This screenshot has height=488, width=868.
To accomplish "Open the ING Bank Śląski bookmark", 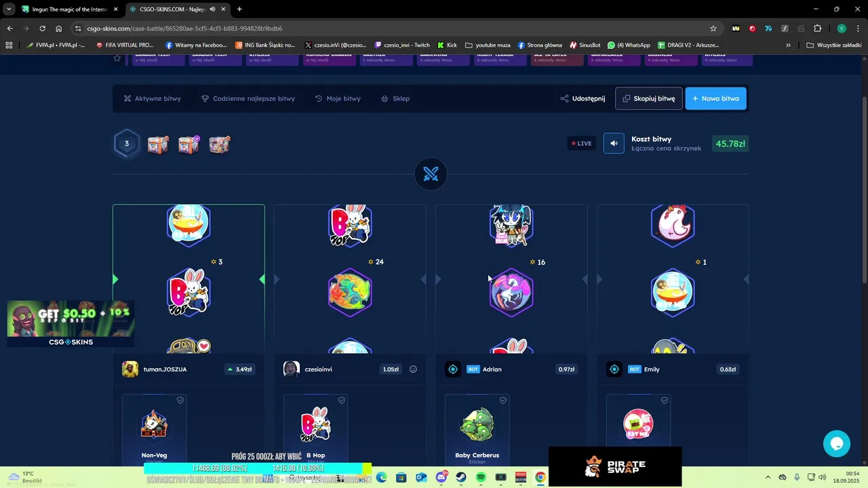I will [265, 45].
